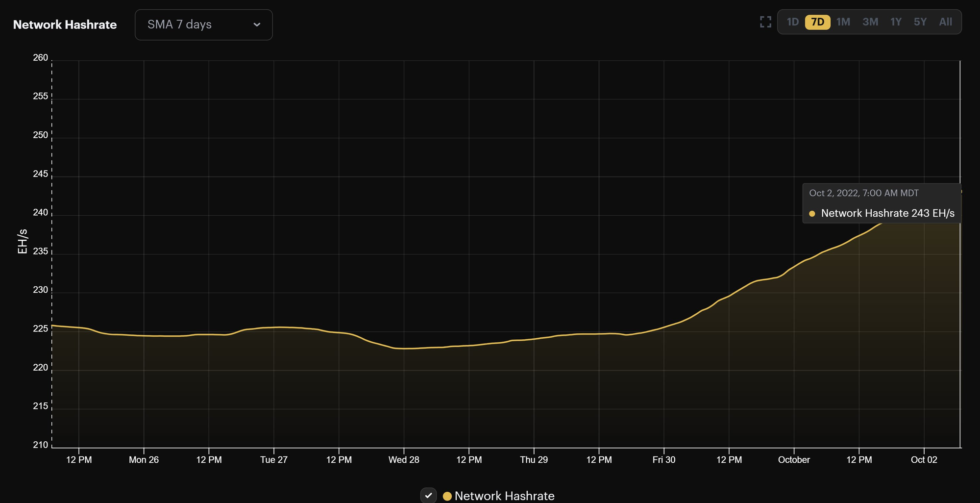Switch to the 1M time range
980x503 pixels.
coord(844,22)
